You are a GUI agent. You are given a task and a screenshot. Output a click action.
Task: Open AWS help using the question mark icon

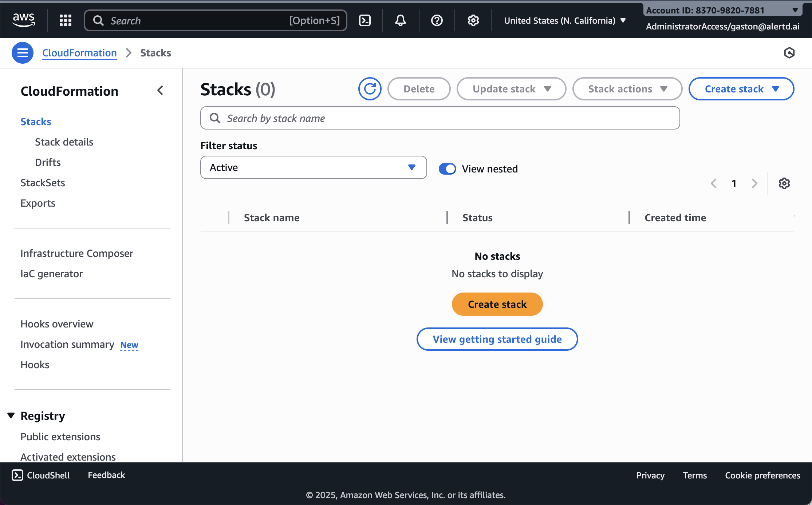point(436,20)
